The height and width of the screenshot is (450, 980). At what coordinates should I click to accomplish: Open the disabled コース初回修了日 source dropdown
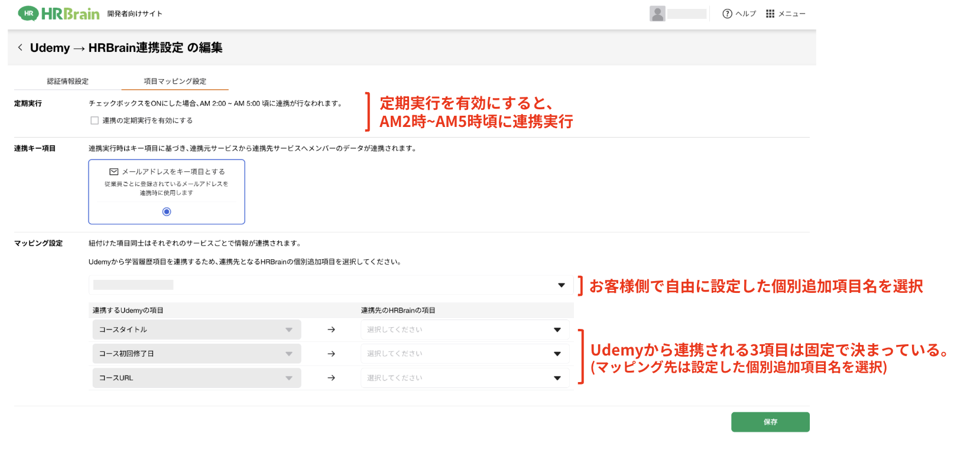[x=196, y=354]
